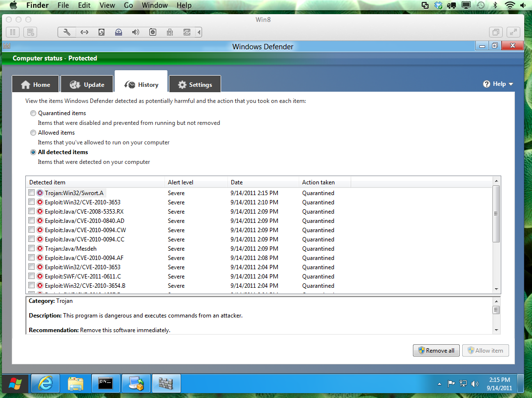Screen dimensions: 532x398
Task: Click the hard disk icon in VM toolbar
Action: pos(102,32)
